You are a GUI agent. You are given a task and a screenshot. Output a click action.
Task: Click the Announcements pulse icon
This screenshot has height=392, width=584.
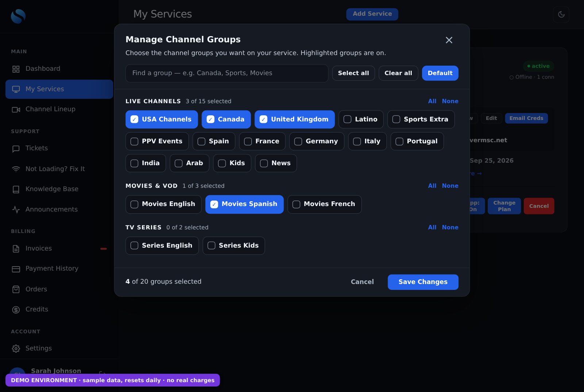[x=16, y=210]
